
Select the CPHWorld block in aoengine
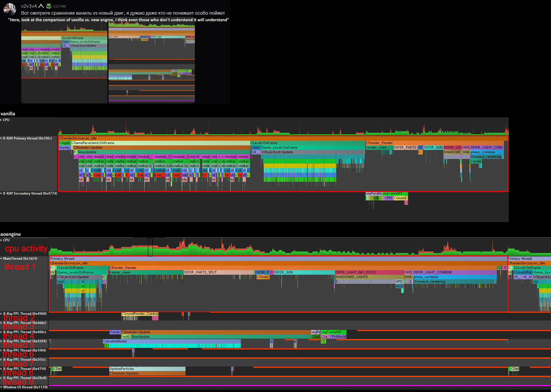coord(337,337)
